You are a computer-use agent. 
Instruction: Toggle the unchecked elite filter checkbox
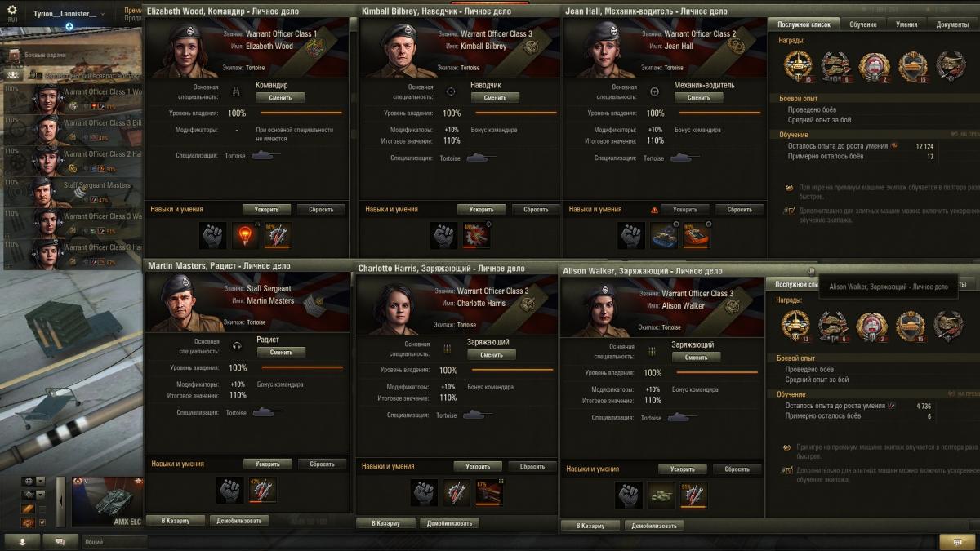(42, 509)
